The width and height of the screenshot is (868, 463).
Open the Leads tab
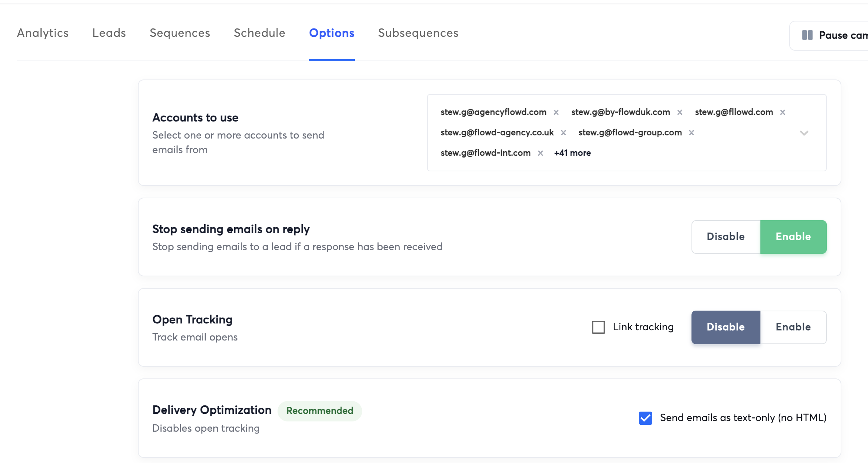pos(109,33)
